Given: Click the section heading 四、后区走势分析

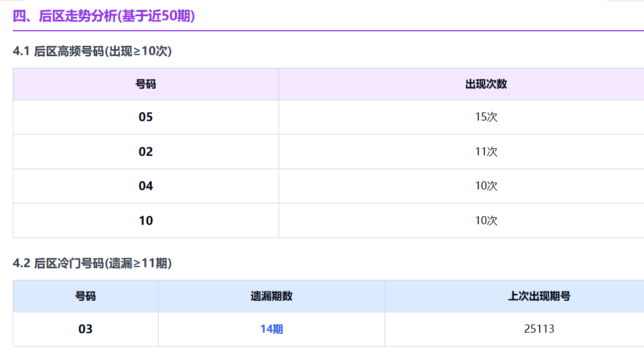Looking at the screenshot, I should point(104,16).
